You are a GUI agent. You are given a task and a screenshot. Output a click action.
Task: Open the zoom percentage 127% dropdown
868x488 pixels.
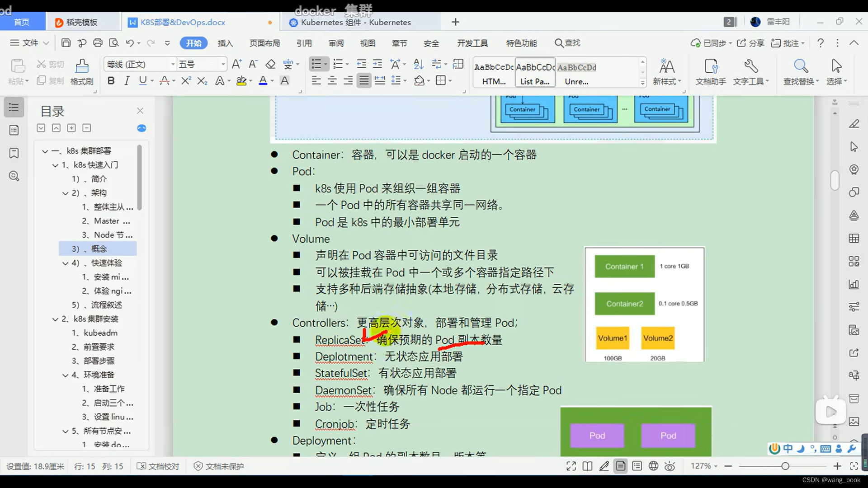pos(704,466)
